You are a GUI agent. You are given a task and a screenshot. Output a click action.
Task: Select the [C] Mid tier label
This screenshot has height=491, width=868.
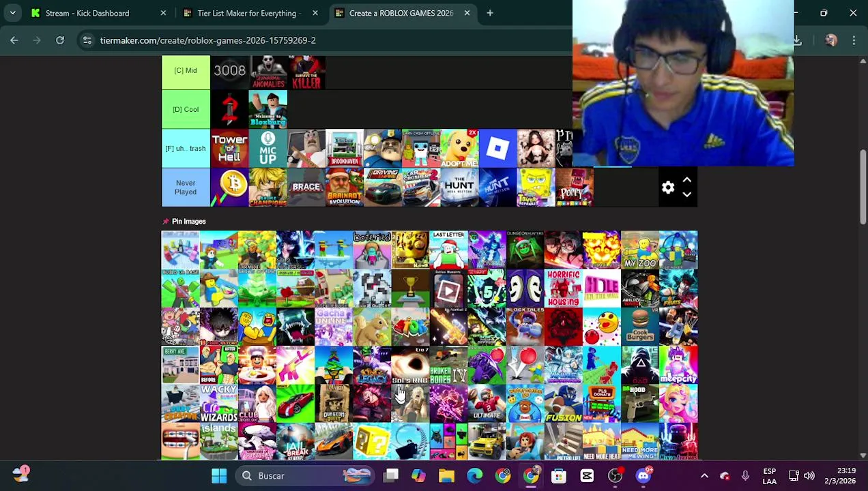click(186, 71)
